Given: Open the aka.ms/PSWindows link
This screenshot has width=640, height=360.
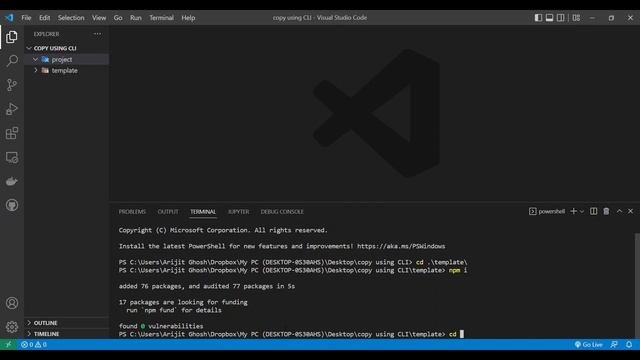Looking at the screenshot, I should pos(401,246).
